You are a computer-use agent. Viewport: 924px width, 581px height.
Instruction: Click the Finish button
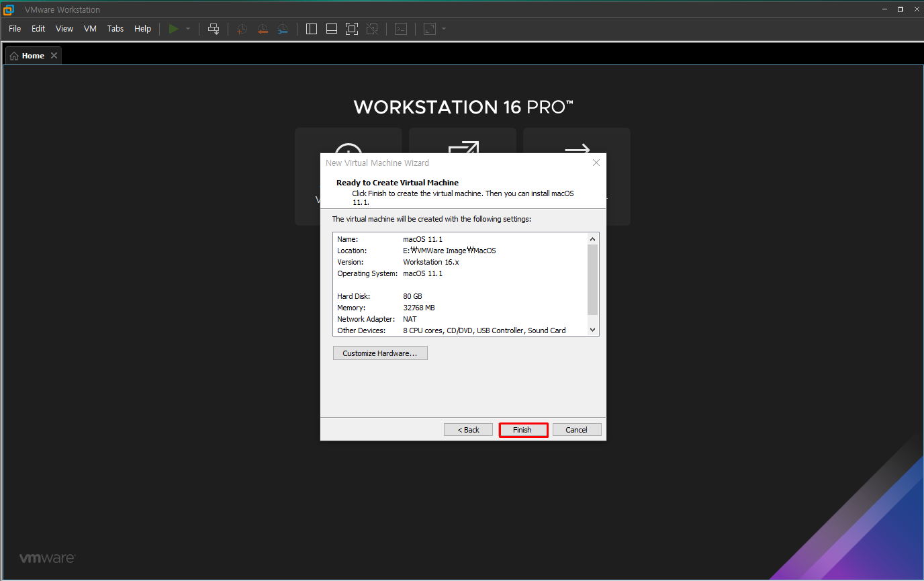coord(522,430)
